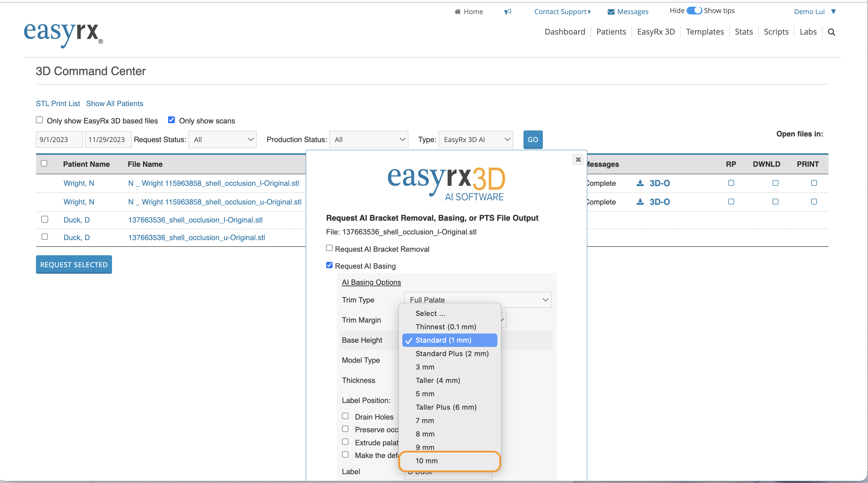Viewport: 868px width, 483px height.
Task: Check Request AI Bracket Removal
Action: (329, 248)
